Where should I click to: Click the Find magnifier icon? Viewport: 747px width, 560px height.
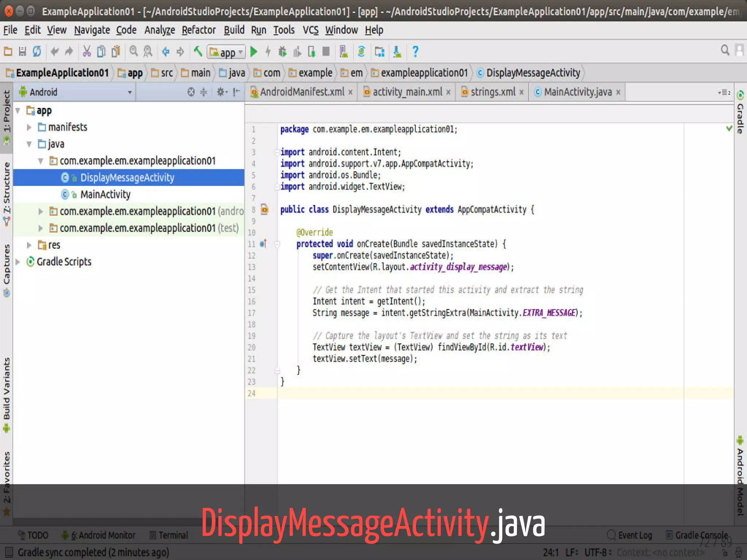134,51
